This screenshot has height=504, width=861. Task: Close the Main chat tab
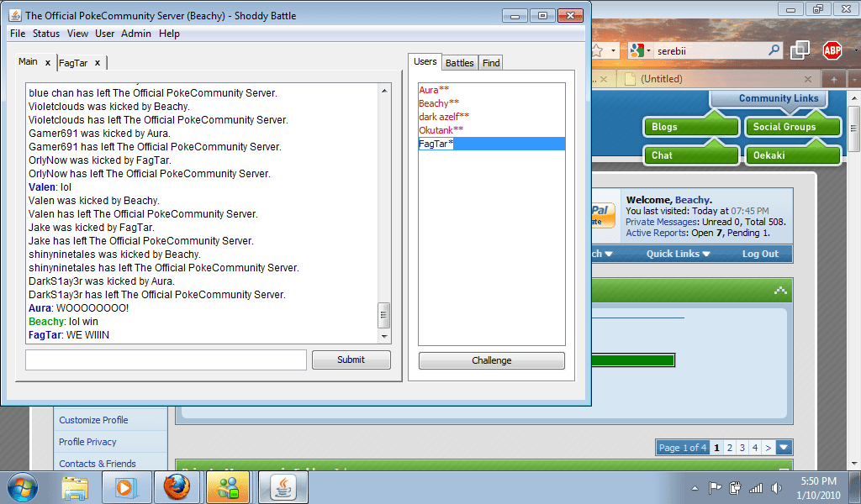[x=48, y=62]
